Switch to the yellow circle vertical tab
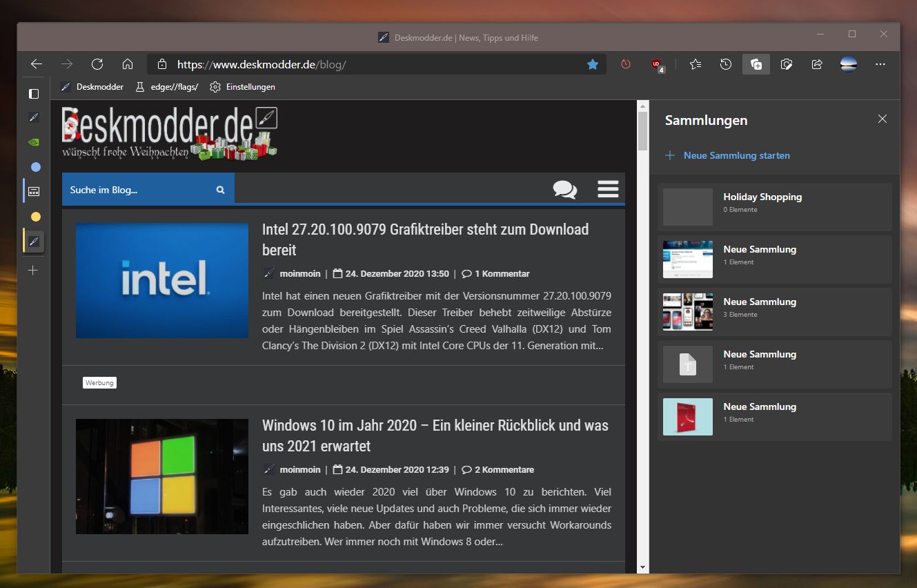Screen dimensions: 917x588 coord(36,217)
